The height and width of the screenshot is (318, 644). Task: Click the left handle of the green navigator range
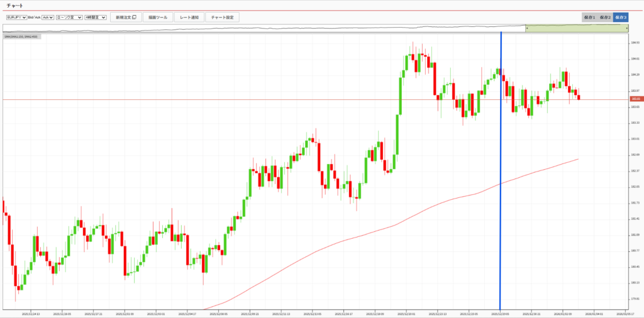point(526,29)
